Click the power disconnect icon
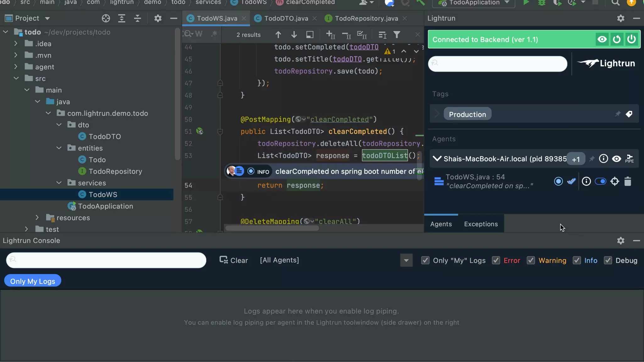The width and height of the screenshot is (644, 362). [631, 39]
